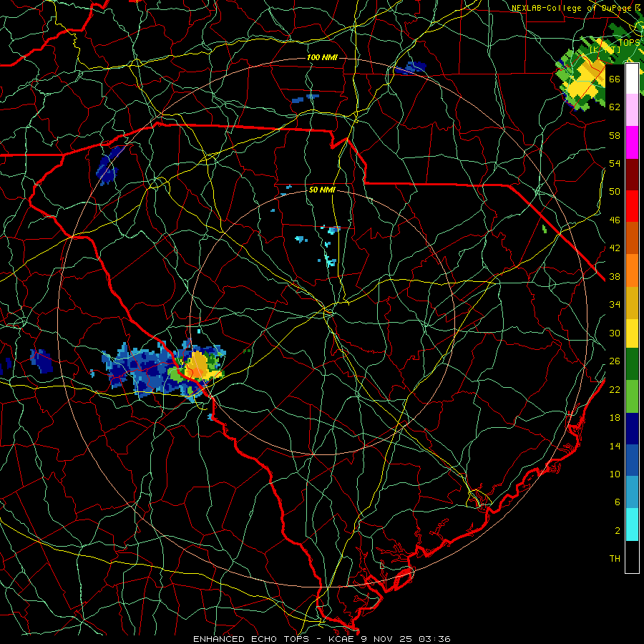Image resolution: width=644 pixels, height=644 pixels.
Task: Click the "58" legend value
Action: coord(615,135)
